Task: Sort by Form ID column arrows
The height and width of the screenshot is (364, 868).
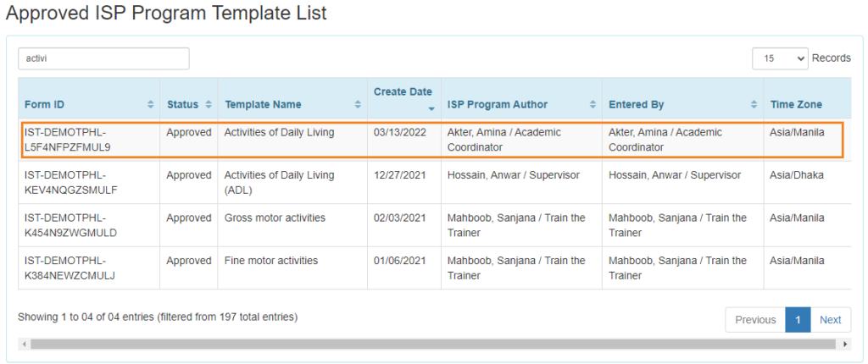Action: tap(151, 105)
